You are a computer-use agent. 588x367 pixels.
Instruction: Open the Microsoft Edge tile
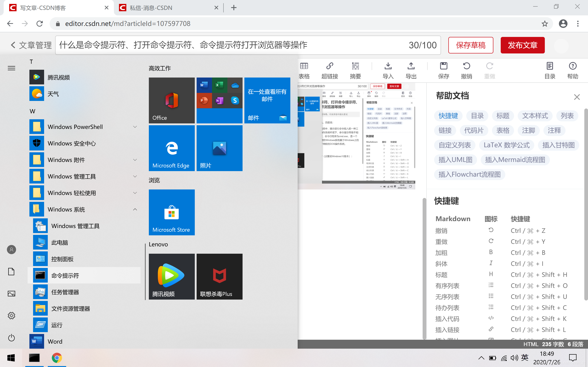tap(172, 148)
